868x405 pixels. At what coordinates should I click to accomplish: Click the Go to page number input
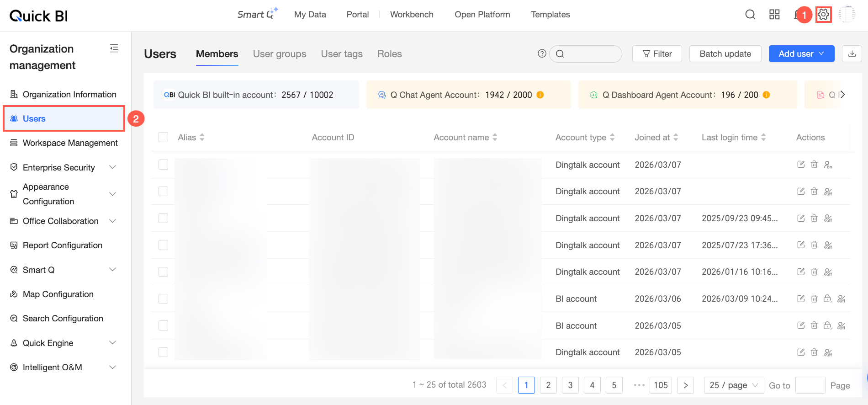[810, 385]
